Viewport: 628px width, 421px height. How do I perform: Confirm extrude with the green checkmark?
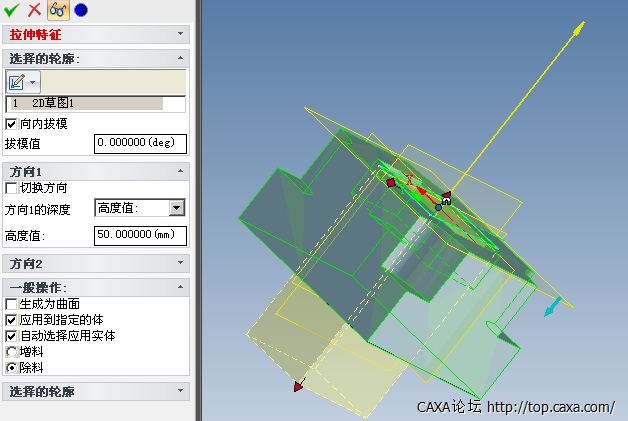[11, 10]
